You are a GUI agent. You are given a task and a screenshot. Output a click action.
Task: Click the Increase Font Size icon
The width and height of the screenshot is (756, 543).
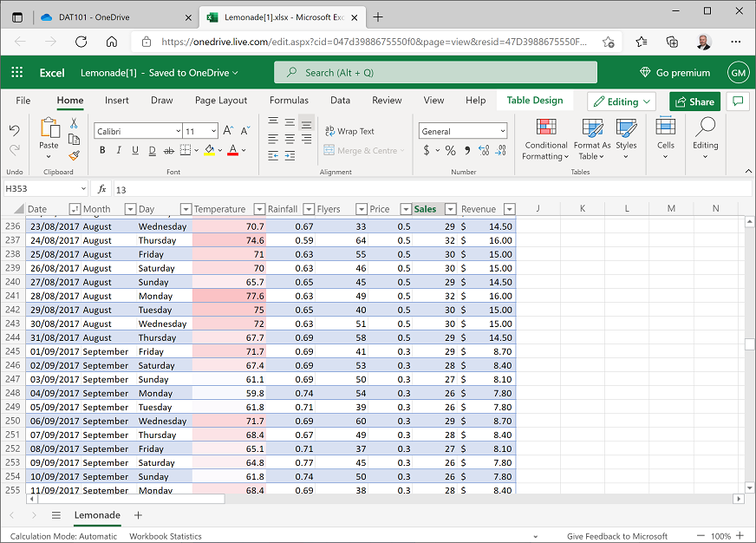click(x=228, y=131)
